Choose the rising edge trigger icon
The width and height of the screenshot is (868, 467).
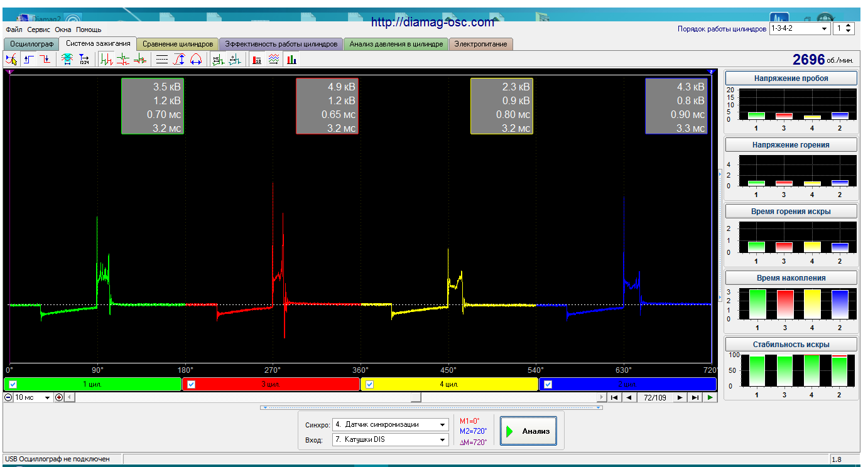pos(29,60)
